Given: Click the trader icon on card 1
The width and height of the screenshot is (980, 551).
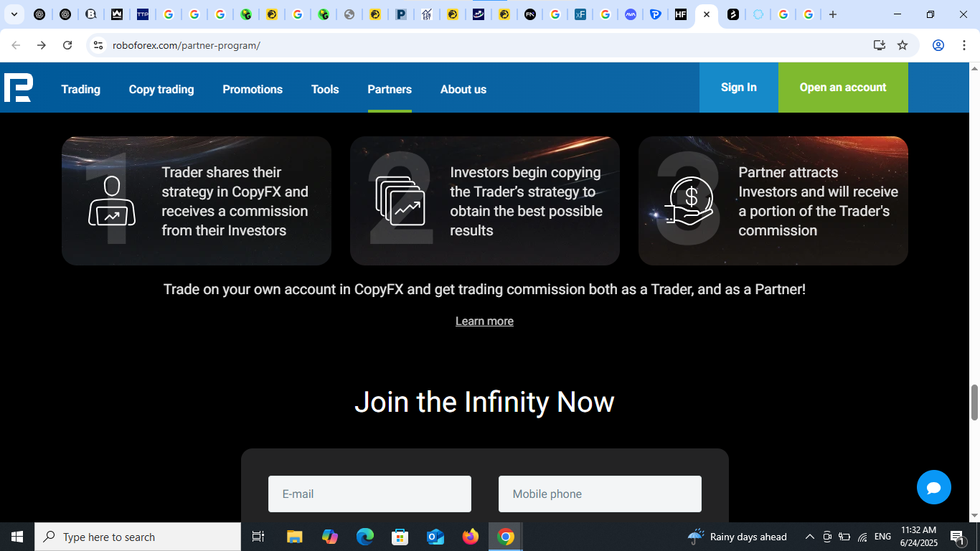Looking at the screenshot, I should (112, 201).
